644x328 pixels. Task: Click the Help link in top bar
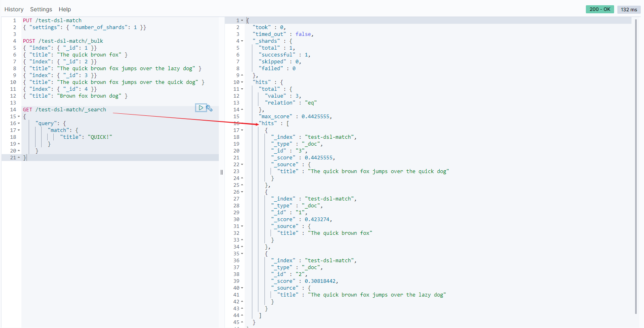pos(65,9)
